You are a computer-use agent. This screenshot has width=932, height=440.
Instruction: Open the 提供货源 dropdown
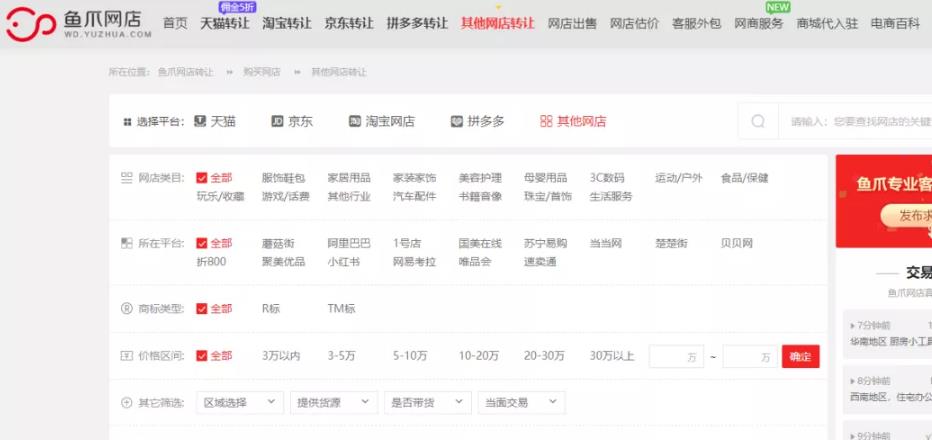point(333,403)
